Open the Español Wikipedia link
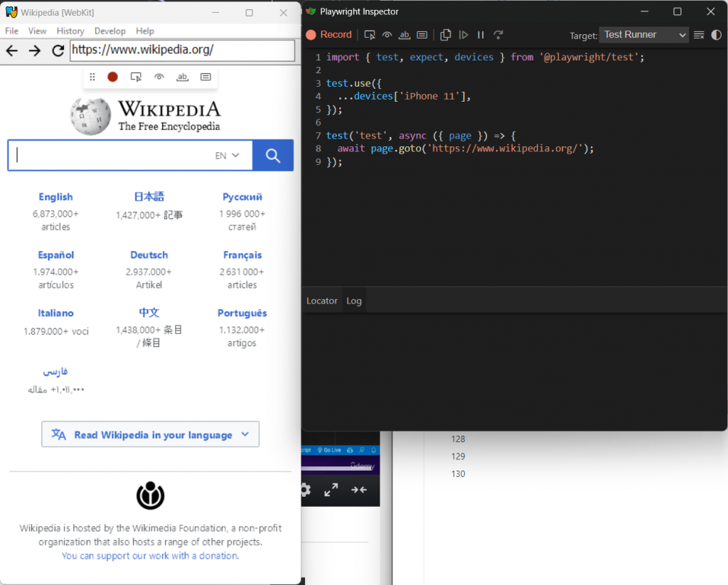Viewport: 728px width, 585px height. 55,255
